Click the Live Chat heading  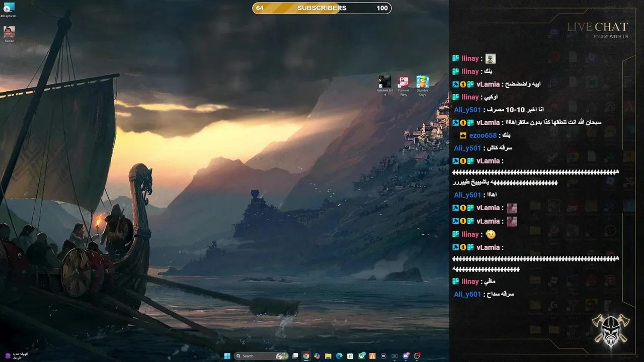pos(598,27)
